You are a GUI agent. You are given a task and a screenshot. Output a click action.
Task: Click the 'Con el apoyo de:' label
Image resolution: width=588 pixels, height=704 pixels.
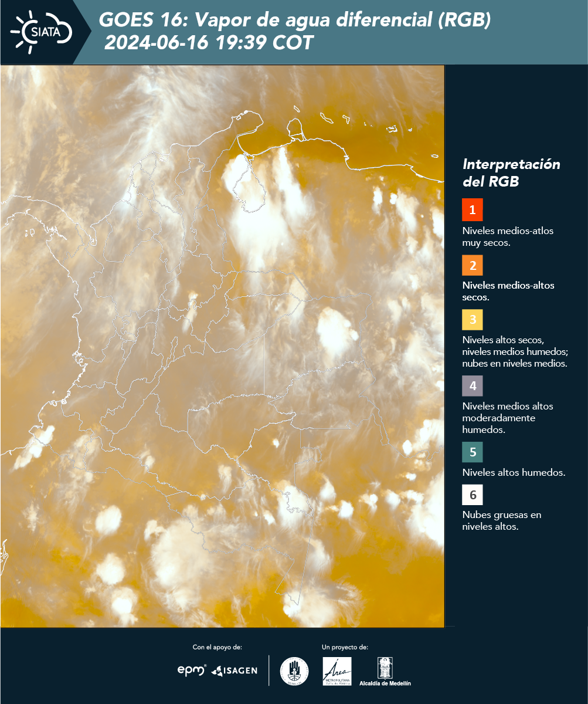(x=217, y=647)
